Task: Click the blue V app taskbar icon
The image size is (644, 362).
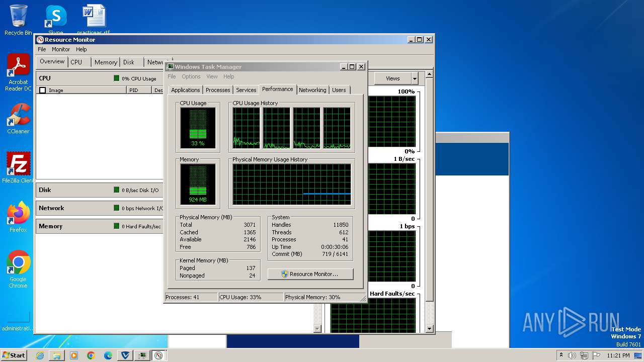Action: tap(125, 355)
